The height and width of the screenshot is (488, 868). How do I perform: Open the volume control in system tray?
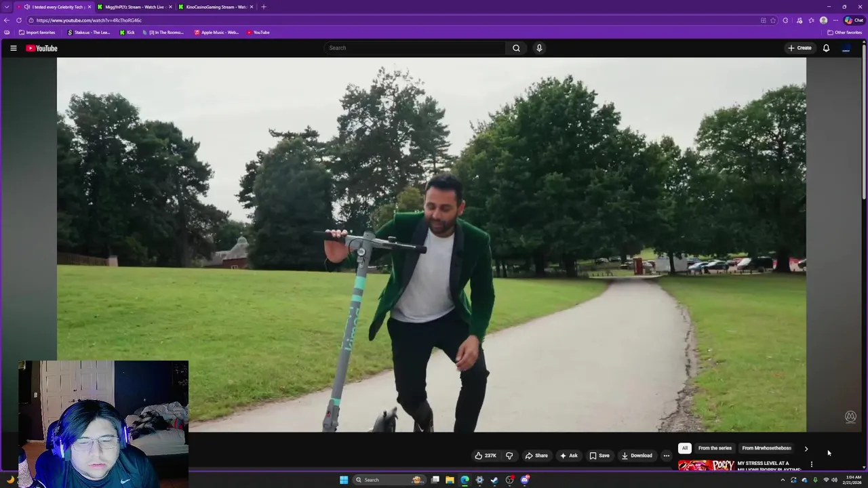(x=834, y=480)
